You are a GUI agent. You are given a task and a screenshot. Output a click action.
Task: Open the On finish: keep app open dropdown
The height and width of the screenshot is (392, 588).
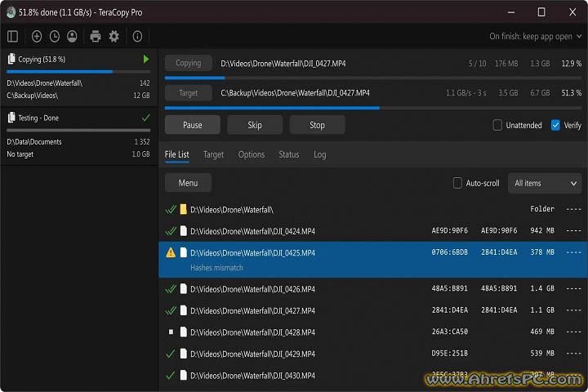coord(535,37)
